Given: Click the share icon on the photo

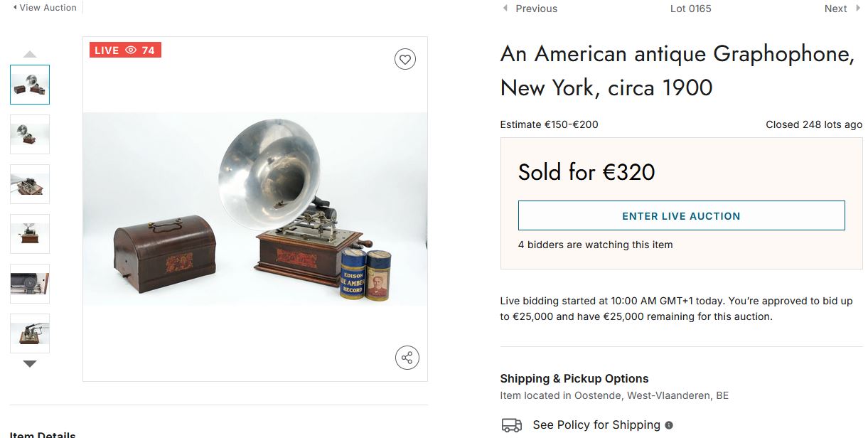Looking at the screenshot, I should [x=407, y=358].
